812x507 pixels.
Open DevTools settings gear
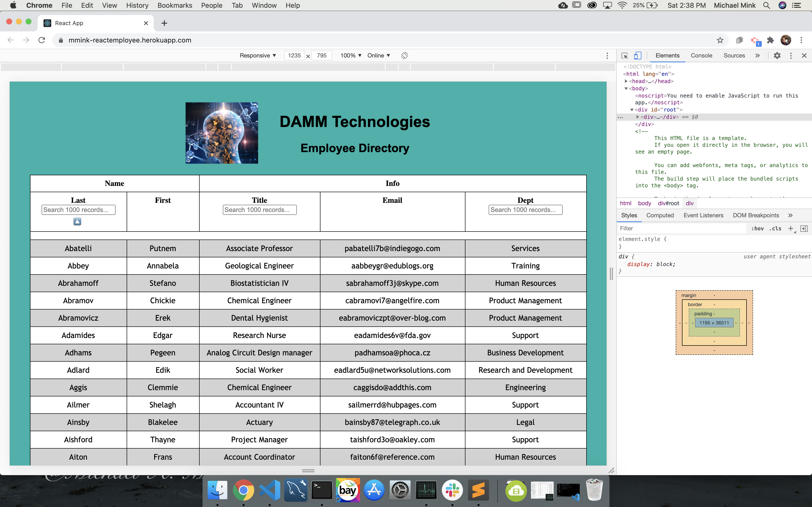tap(777, 56)
